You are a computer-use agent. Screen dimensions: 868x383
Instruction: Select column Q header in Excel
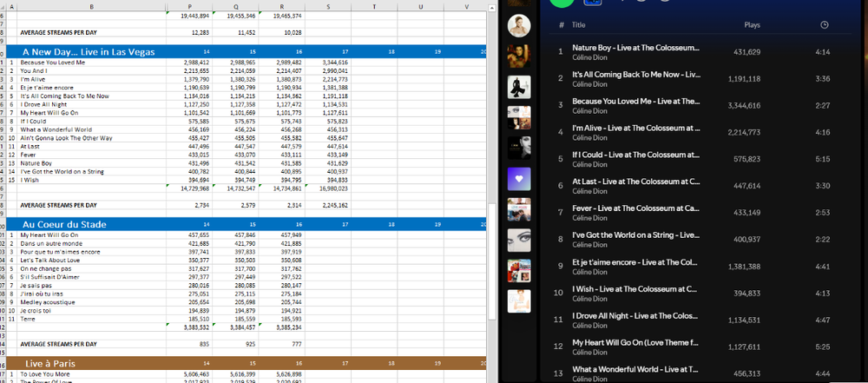[x=235, y=7]
